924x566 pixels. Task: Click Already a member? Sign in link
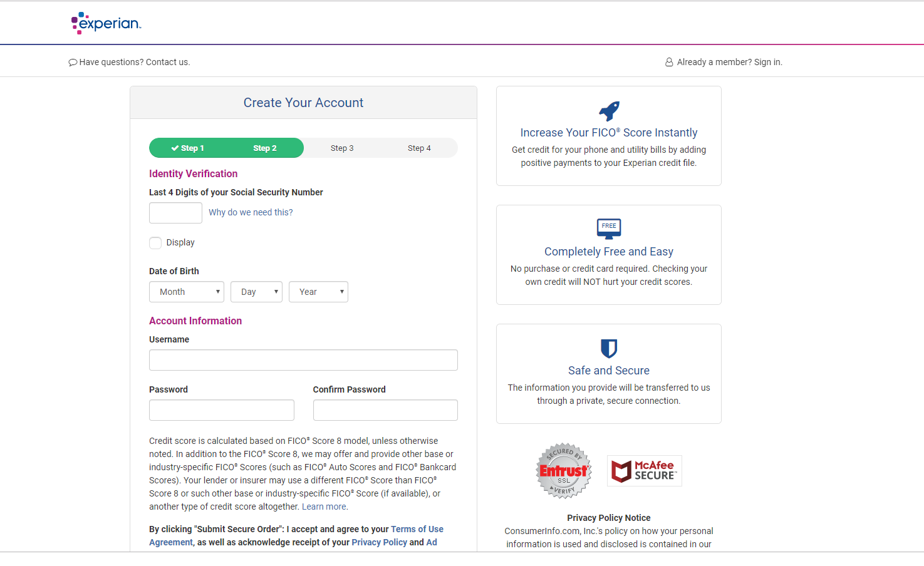(x=724, y=62)
